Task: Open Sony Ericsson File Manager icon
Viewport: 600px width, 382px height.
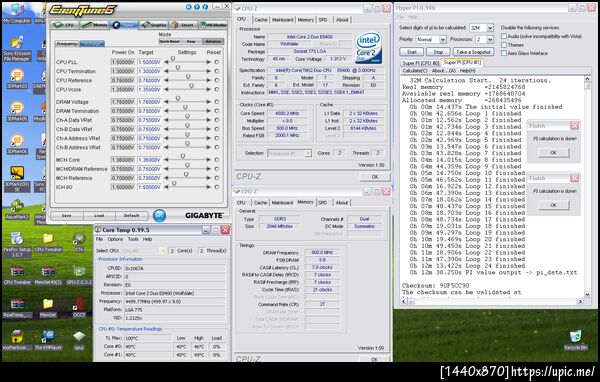Action: coord(17,48)
